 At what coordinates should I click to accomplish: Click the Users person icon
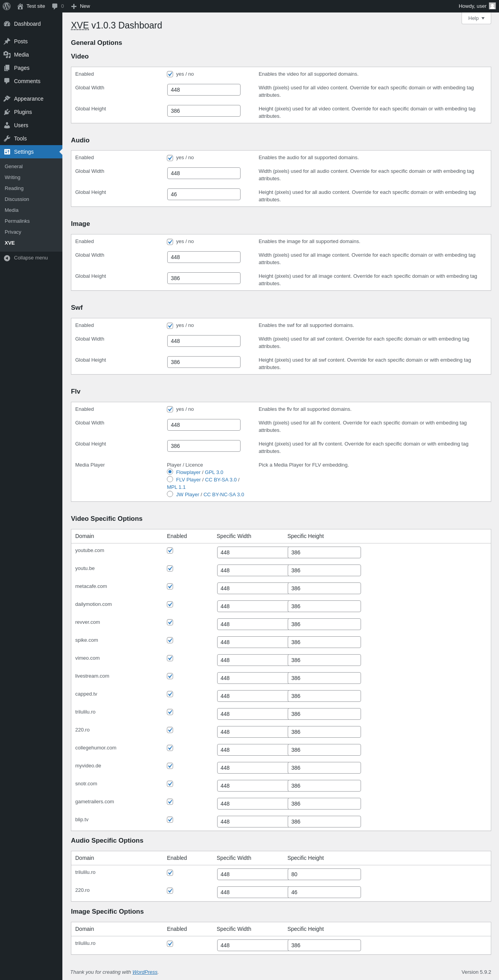tap(7, 125)
